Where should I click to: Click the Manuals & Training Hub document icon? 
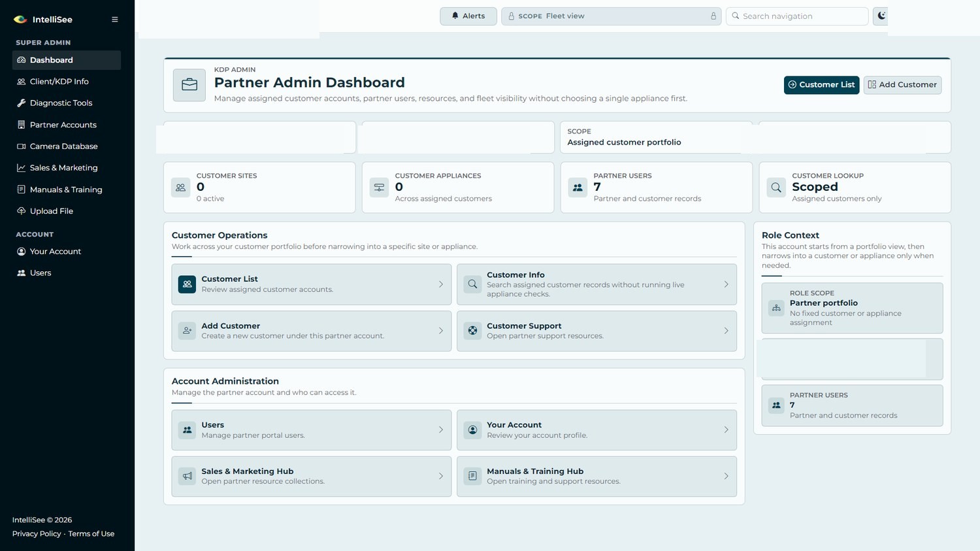[x=472, y=476]
